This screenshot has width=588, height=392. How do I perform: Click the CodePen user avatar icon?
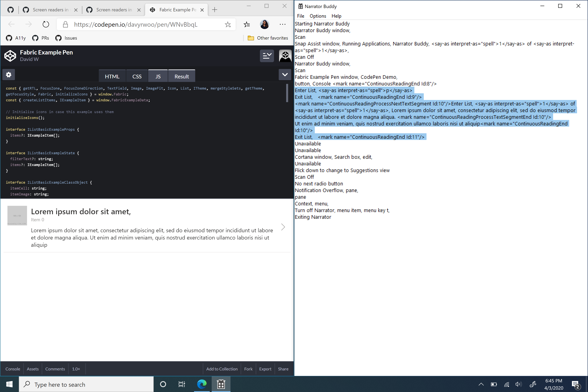pos(285,55)
